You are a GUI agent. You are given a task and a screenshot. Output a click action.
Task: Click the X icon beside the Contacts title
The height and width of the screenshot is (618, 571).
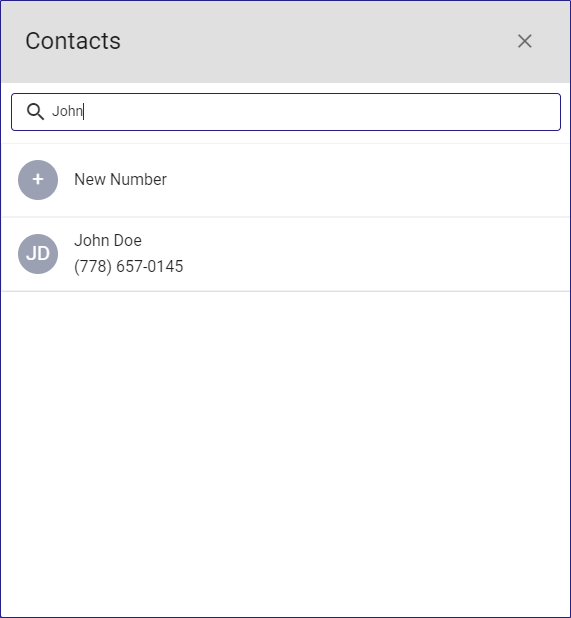tap(524, 41)
